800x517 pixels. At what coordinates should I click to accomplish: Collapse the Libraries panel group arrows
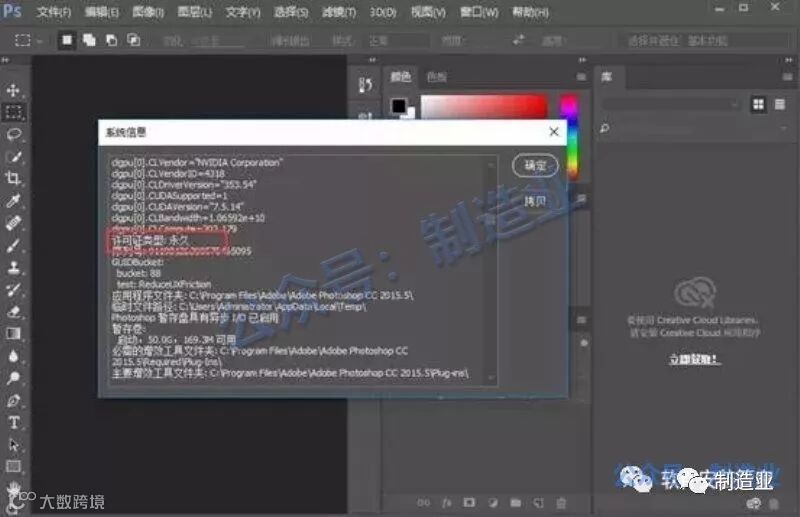click(788, 60)
